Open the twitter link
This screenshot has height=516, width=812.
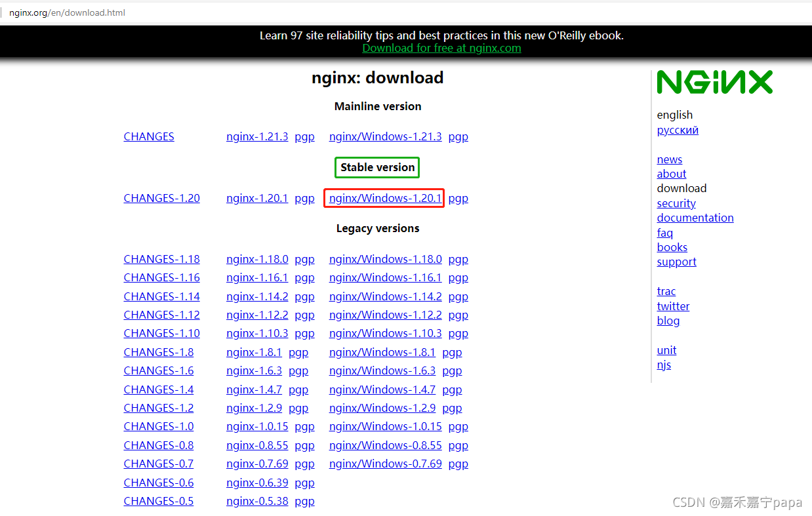click(x=674, y=306)
